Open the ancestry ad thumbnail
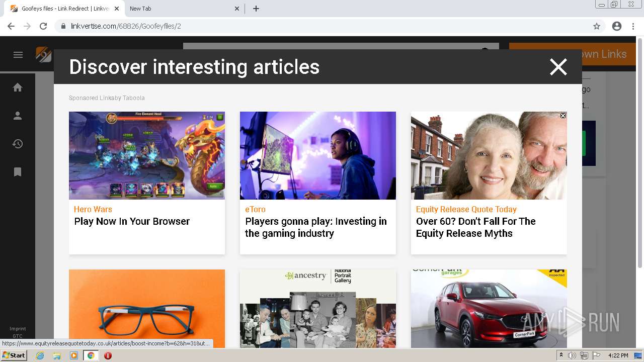 pyautogui.click(x=318, y=309)
